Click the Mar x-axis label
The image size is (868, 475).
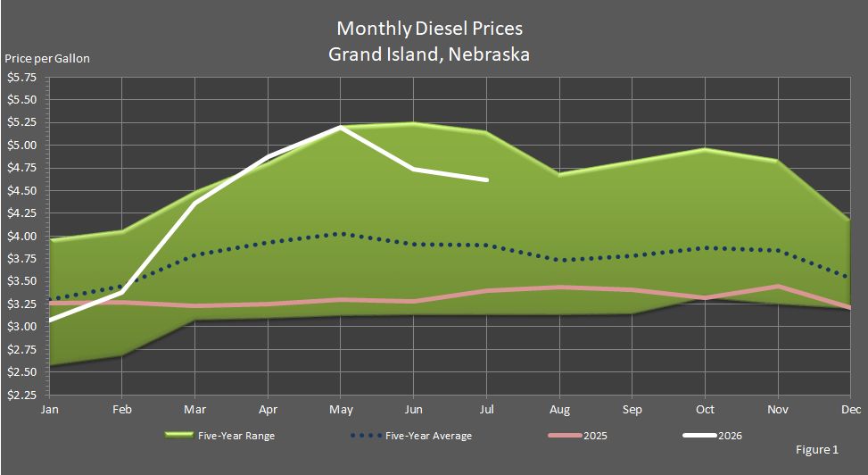click(194, 410)
